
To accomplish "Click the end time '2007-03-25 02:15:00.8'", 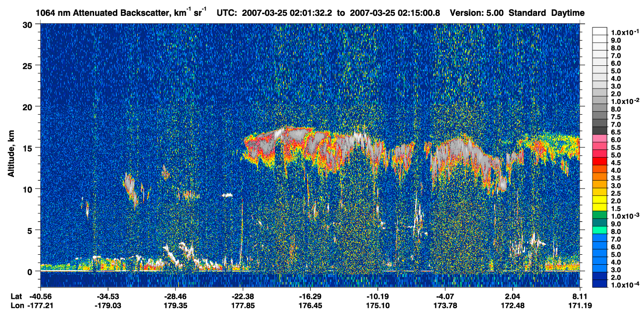I will coord(395,13).
